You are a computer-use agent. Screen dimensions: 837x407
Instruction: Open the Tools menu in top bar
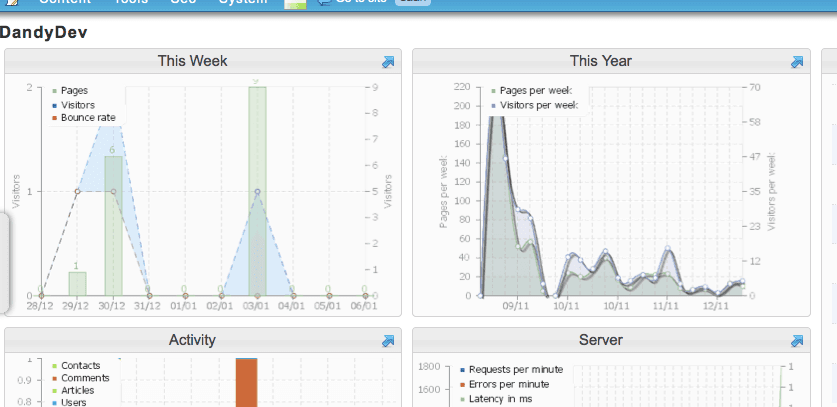pyautogui.click(x=131, y=3)
